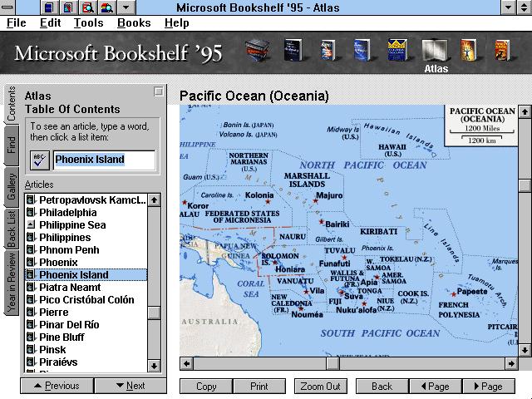Screen dimensions: 532x399
Task: Click the icon beside Phnom Penh article
Action: tap(31, 249)
